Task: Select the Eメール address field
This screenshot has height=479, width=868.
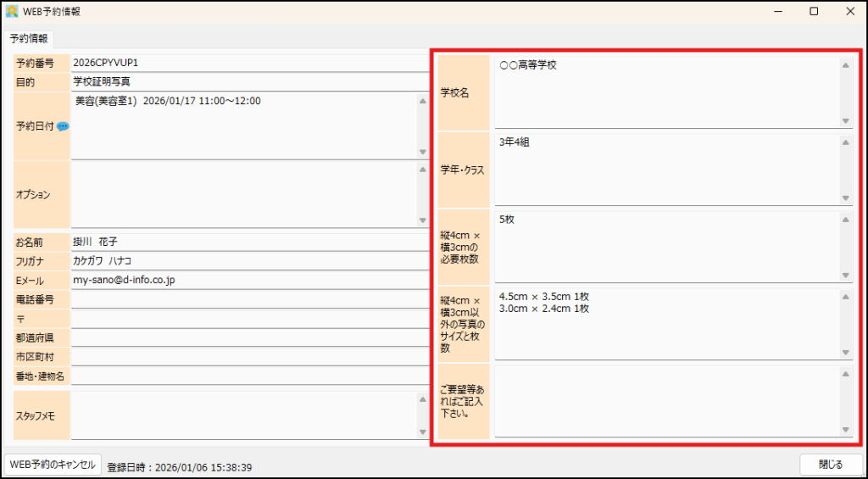Action: (250, 280)
